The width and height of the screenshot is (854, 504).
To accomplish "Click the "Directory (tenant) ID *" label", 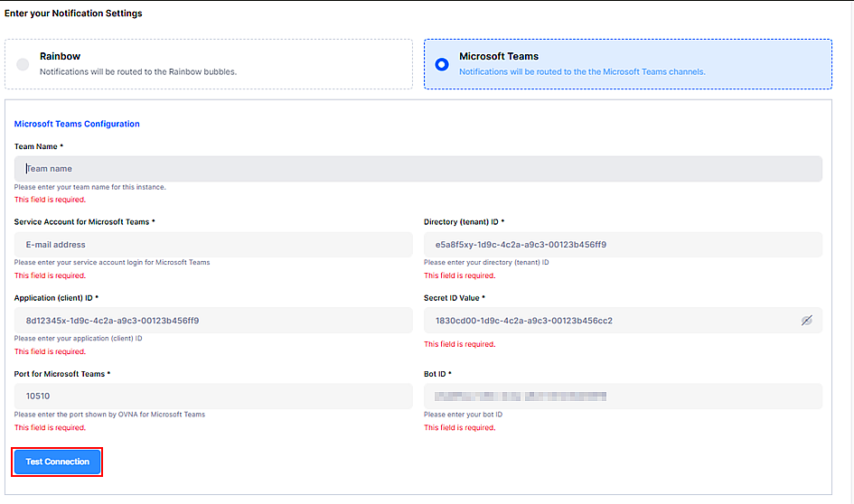I will click(464, 222).
